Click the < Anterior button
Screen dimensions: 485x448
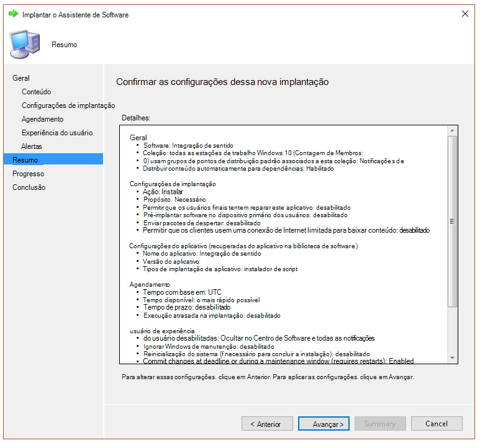(x=267, y=424)
